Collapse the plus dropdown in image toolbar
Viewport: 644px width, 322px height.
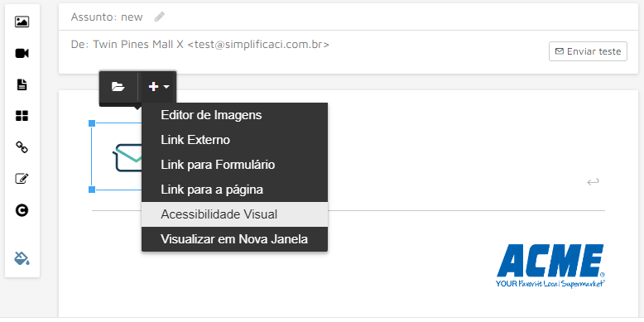[159, 87]
